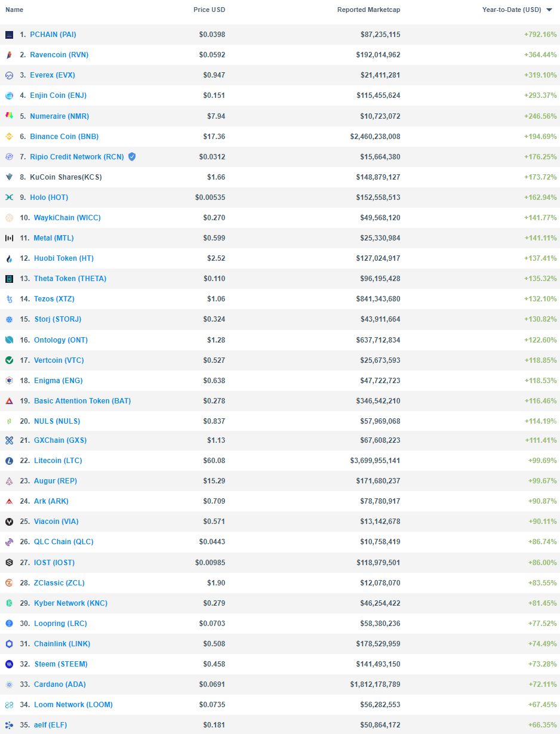Open the Cardano (ADA) link
This screenshot has height=734, width=560.
click(60, 684)
